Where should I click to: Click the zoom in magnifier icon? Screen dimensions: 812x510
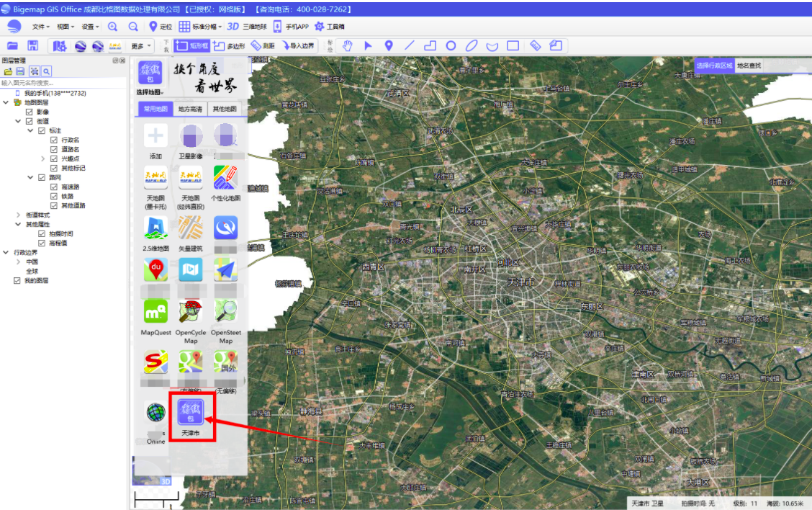tap(112, 27)
